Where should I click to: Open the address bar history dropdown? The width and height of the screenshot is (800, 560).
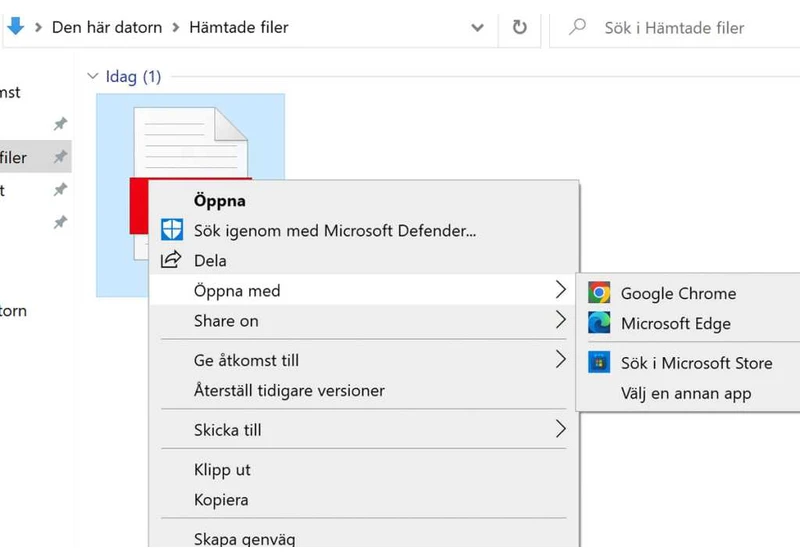(478, 28)
